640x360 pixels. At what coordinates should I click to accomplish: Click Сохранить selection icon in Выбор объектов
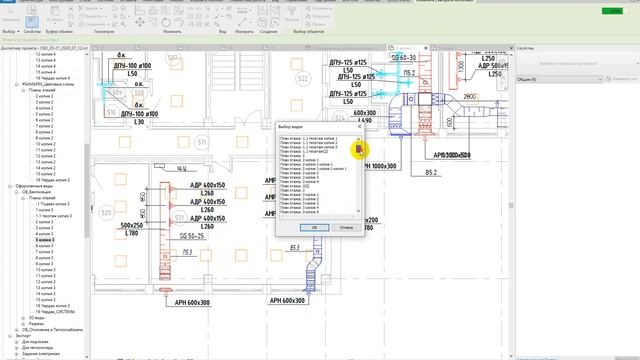pos(318,8)
